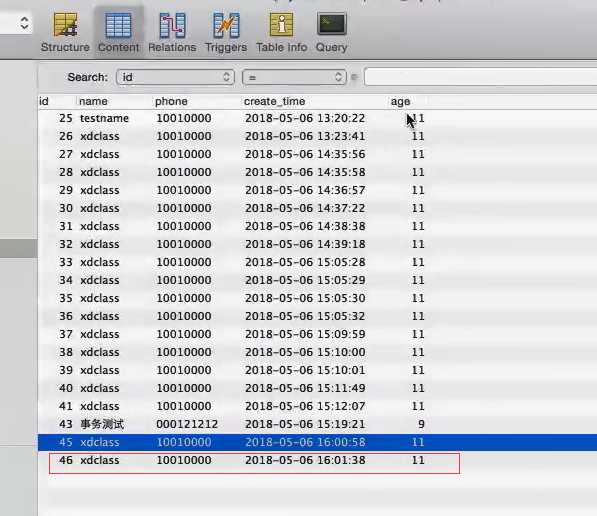Select timestamp 2018-05-06 15:05:29
This screenshot has height=516, width=597.
(305, 280)
